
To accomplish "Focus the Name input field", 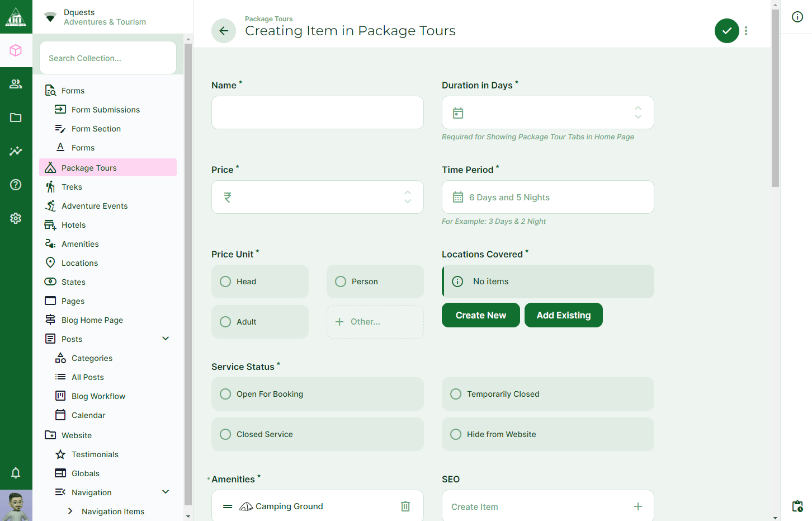I will [318, 112].
